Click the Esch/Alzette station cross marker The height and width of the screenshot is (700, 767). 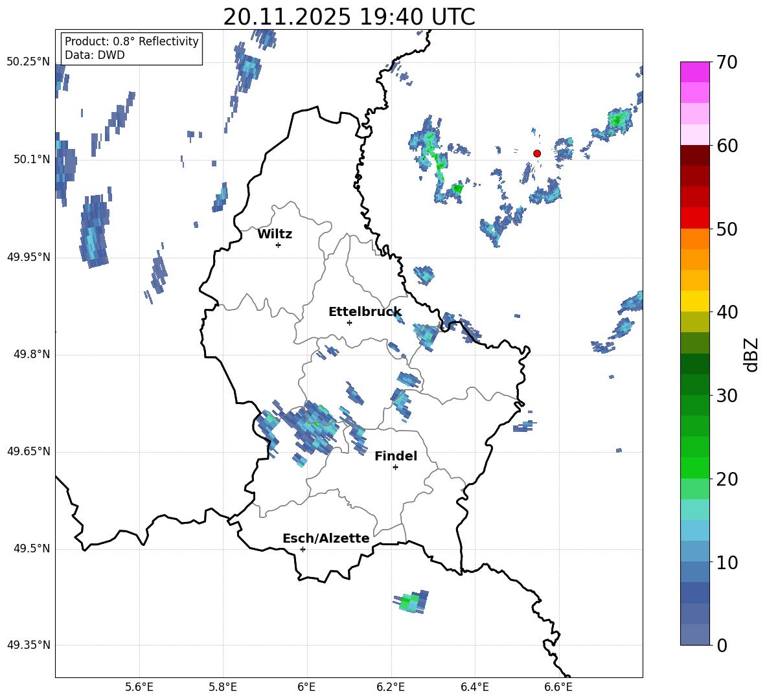[x=303, y=549]
